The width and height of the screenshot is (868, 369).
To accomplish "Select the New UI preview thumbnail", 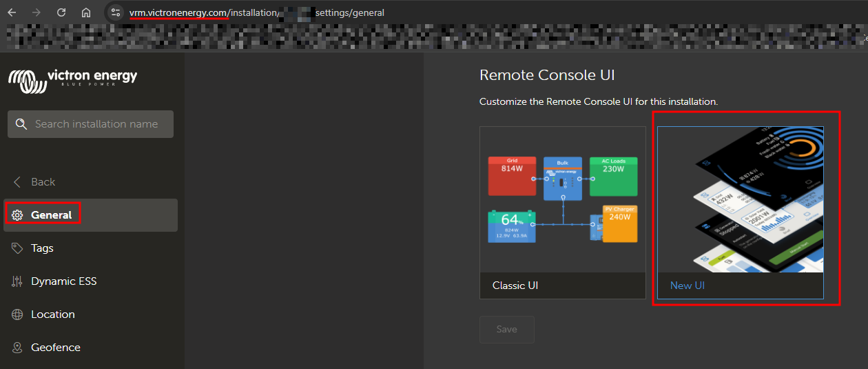I will [x=741, y=199].
